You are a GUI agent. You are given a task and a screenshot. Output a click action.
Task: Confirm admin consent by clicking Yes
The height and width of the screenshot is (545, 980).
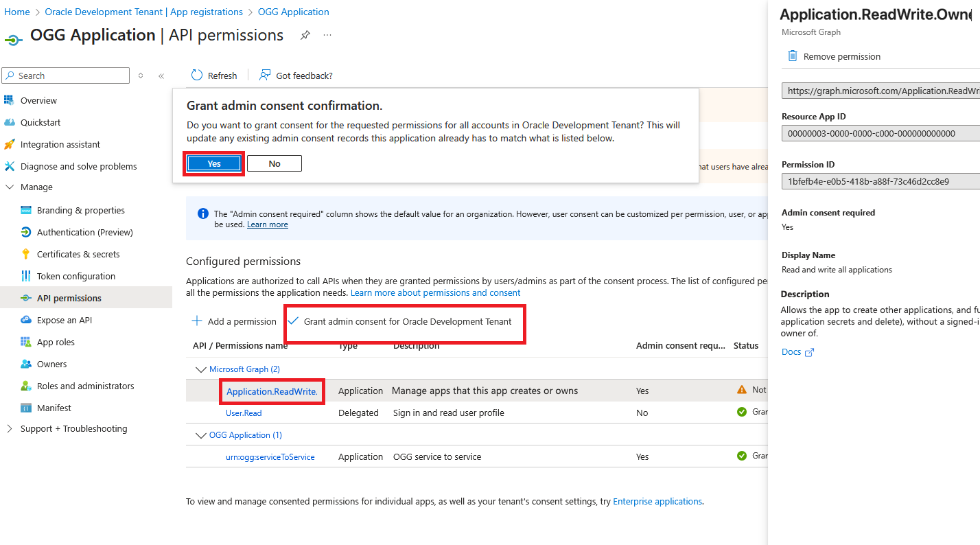coord(213,163)
